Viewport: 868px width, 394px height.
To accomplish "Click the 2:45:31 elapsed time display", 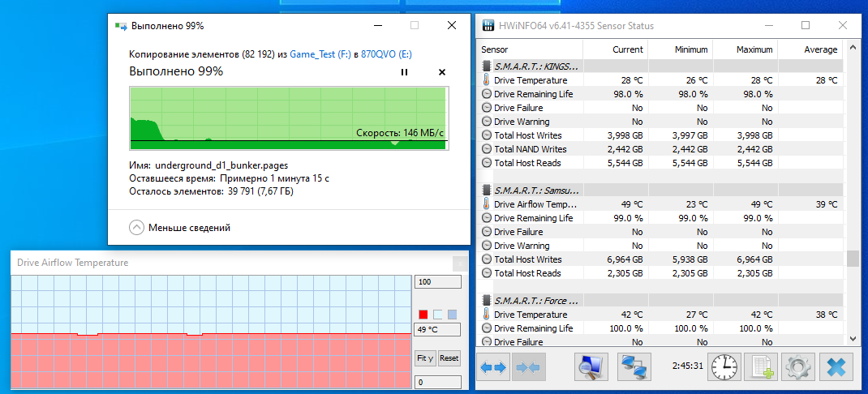I will tap(688, 366).
